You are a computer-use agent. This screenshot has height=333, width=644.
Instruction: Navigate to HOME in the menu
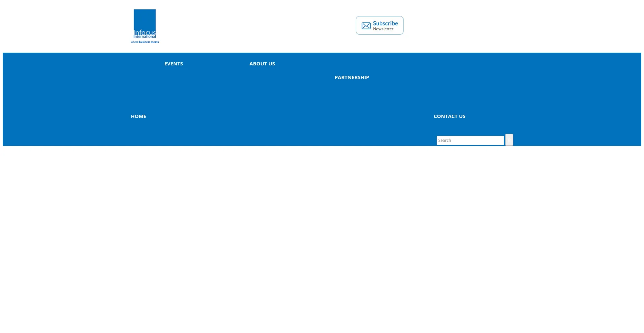[138, 116]
